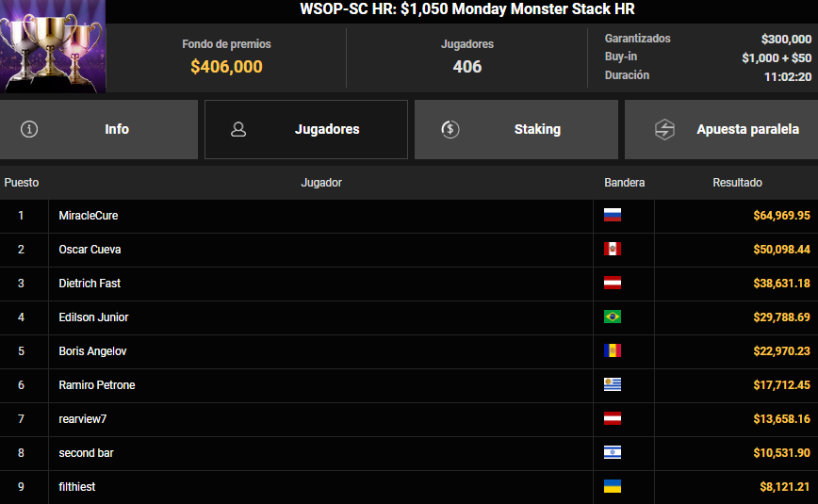The height and width of the screenshot is (504, 818).
Task: Click the $50,098.44 result
Action: pyautogui.click(x=781, y=250)
